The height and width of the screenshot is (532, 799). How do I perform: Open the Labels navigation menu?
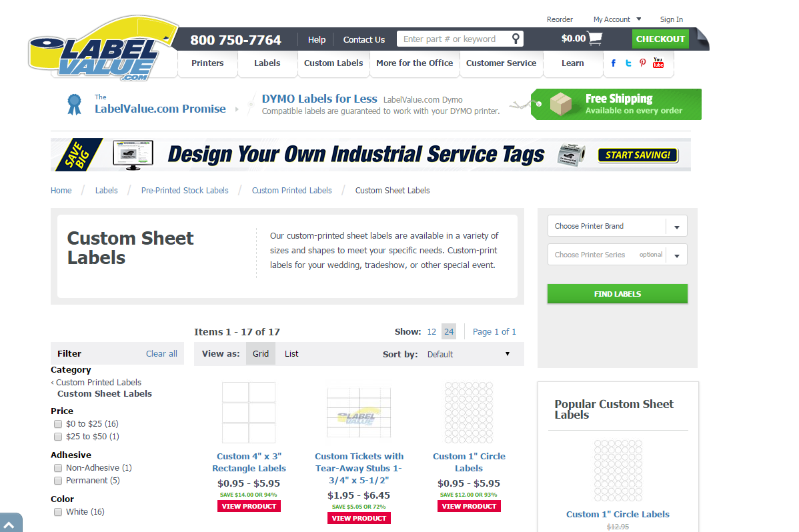tap(267, 63)
